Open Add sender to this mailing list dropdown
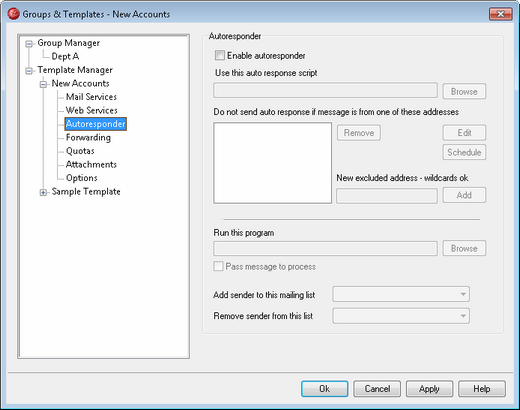Image resolution: width=520 pixels, height=410 pixels. (x=401, y=294)
